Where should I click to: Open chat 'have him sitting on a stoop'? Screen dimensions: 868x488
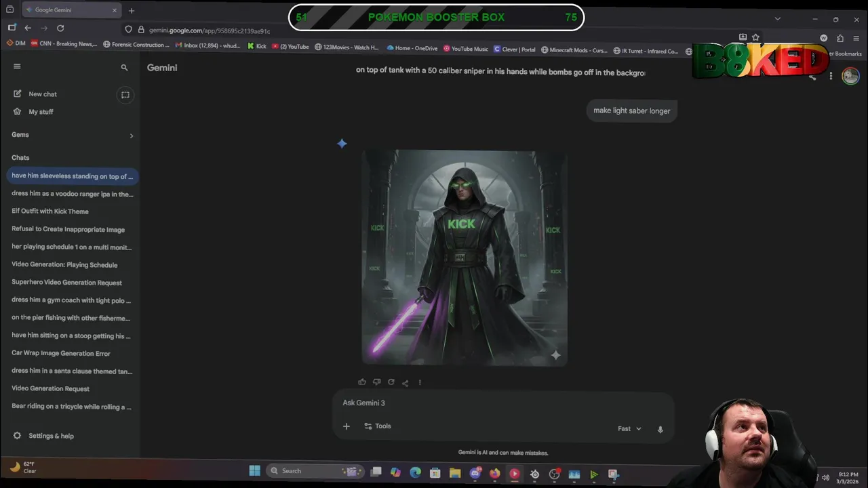(73, 335)
